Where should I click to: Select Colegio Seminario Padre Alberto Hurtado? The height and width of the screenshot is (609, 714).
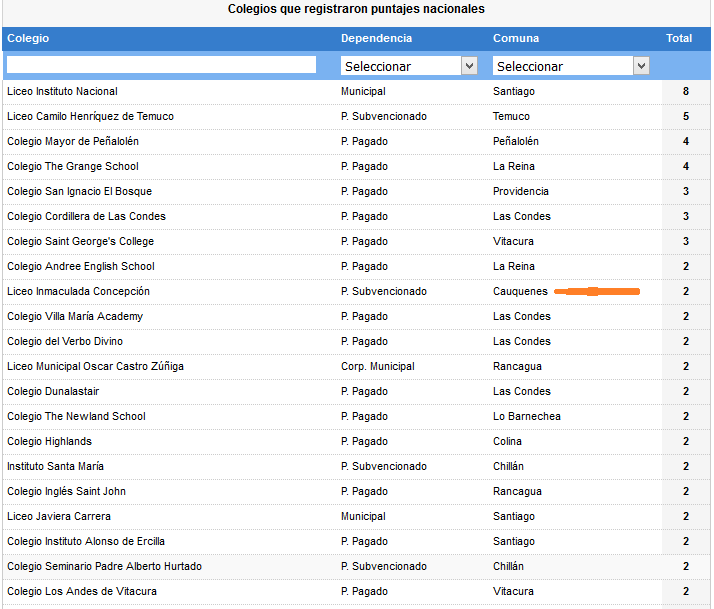104,567
